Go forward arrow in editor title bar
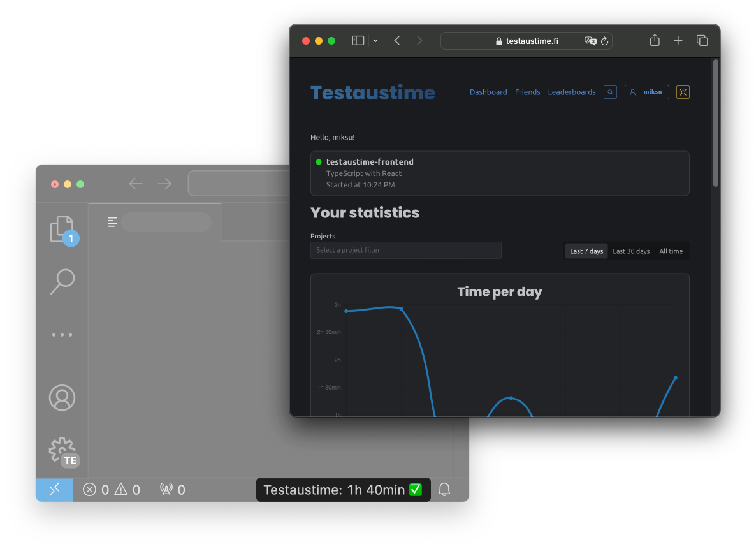 click(x=164, y=184)
